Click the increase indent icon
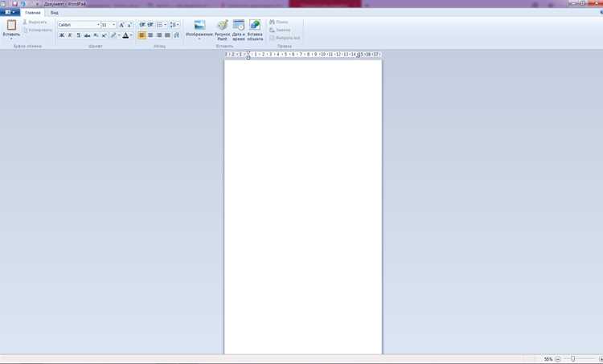The height and width of the screenshot is (364, 603). 150,25
